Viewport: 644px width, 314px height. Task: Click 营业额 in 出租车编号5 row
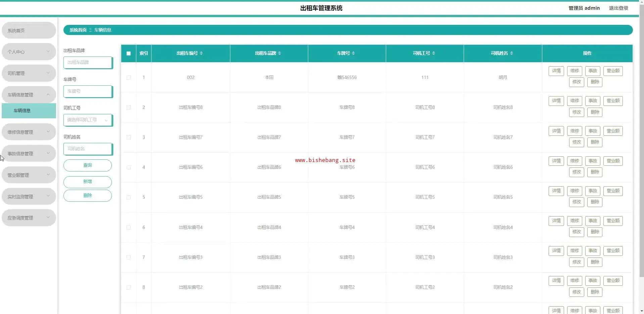pos(613,191)
